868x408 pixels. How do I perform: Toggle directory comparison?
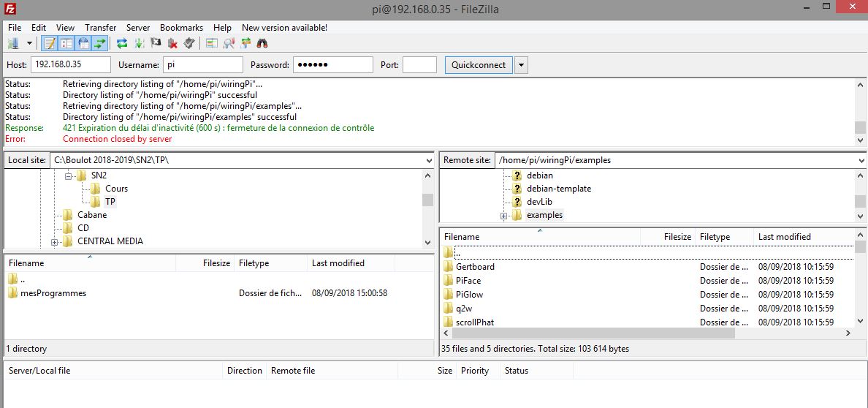[x=228, y=43]
